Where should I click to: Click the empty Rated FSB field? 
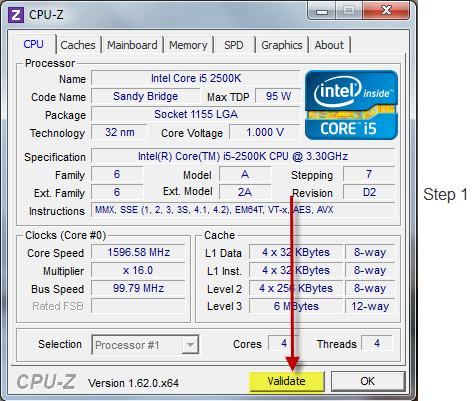pyautogui.click(x=138, y=306)
